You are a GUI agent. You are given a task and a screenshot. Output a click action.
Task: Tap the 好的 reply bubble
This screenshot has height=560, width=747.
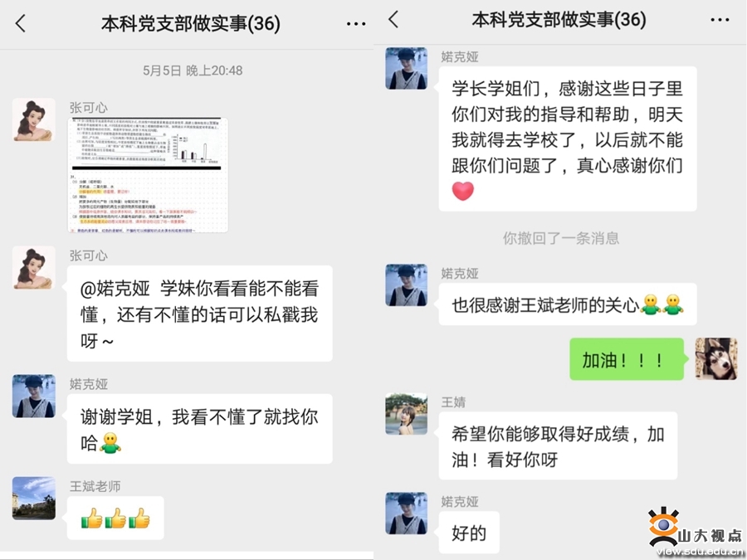tap(469, 533)
